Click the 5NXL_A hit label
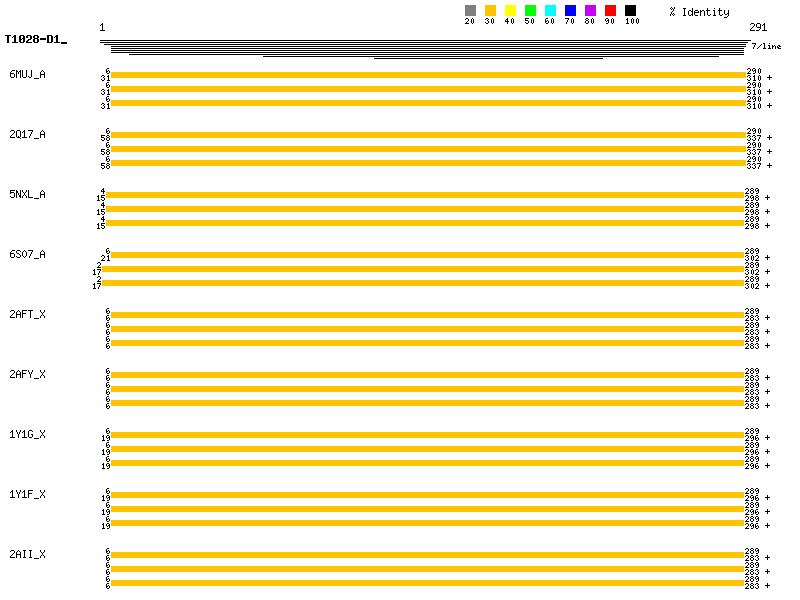Screen dimensions: 800x600 [x=27, y=194]
